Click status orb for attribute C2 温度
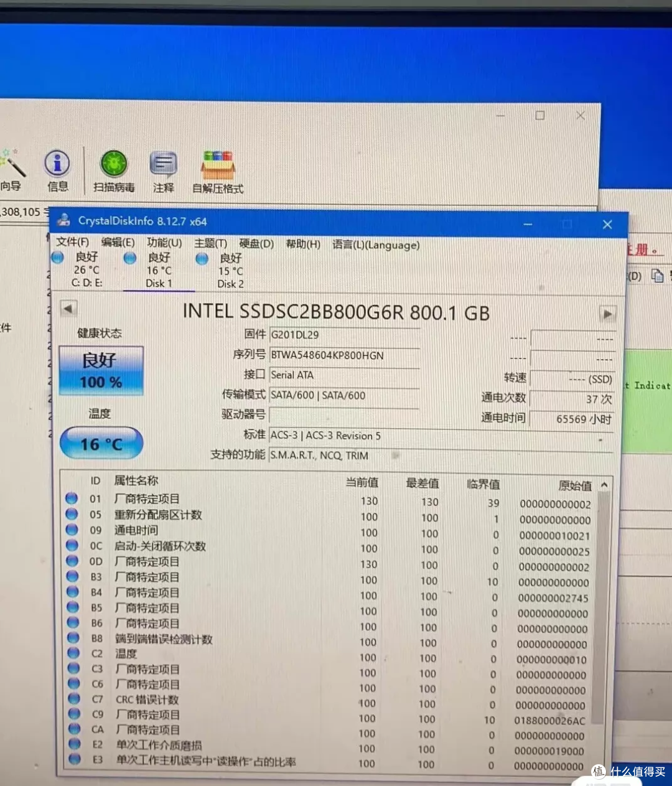This screenshot has width=672, height=786. (73, 653)
